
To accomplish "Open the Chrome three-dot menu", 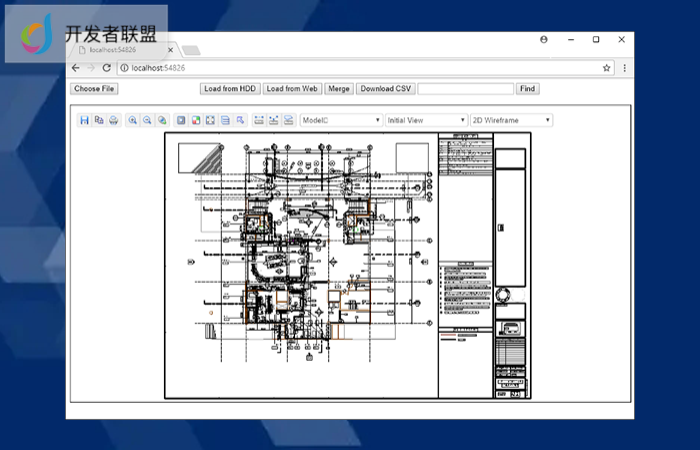I will tap(625, 68).
